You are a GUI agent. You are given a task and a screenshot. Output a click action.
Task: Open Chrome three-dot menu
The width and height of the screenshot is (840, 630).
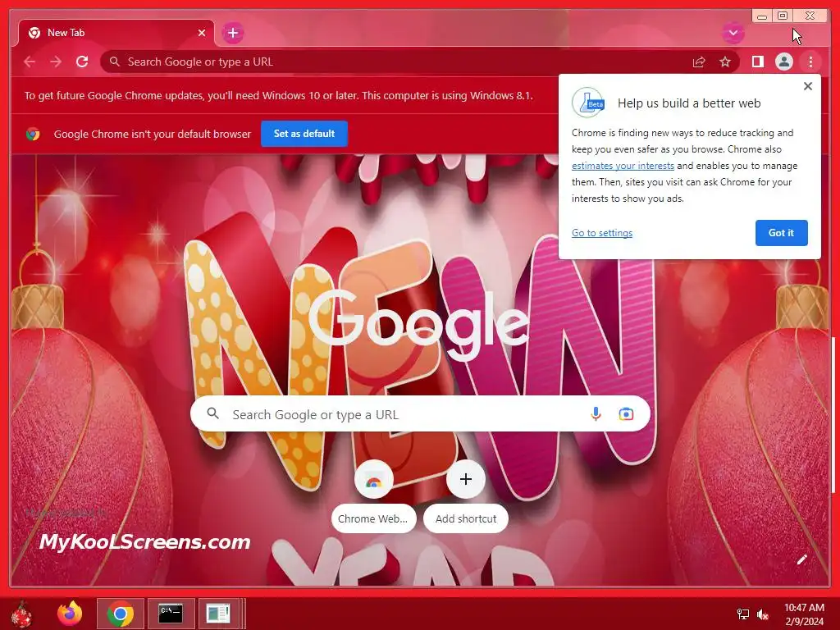tap(810, 62)
